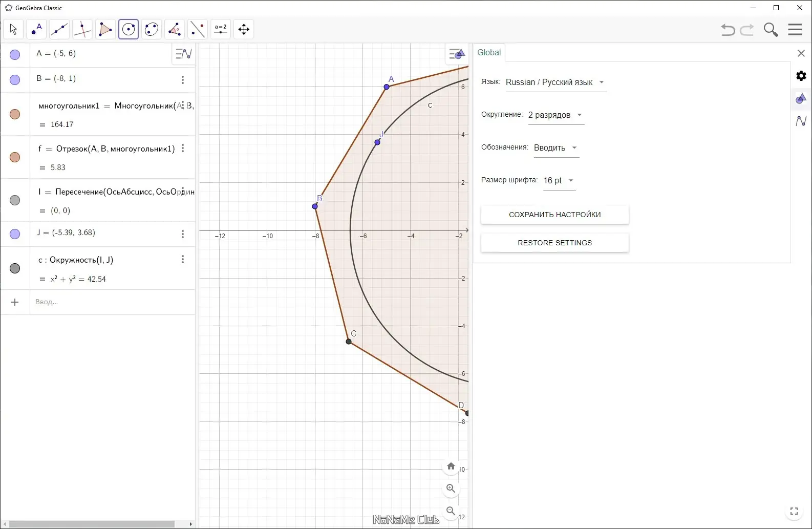This screenshot has width=812, height=529.
Task: Select the Slider tool (a=2)
Action: click(x=221, y=29)
